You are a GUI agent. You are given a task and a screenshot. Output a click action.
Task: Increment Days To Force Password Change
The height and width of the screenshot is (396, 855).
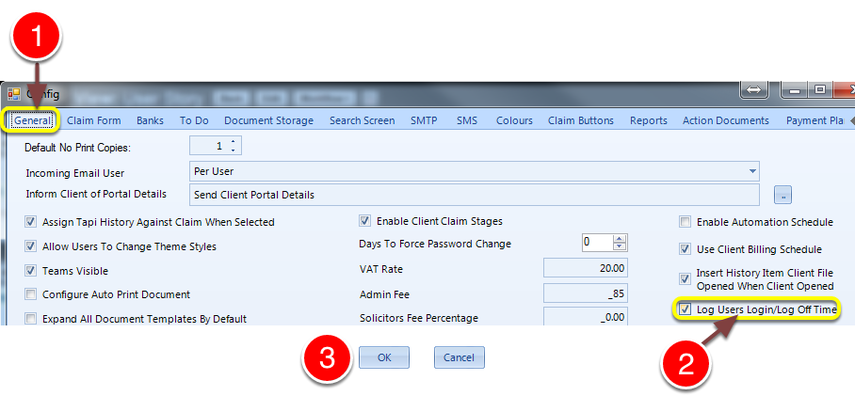pos(619,238)
